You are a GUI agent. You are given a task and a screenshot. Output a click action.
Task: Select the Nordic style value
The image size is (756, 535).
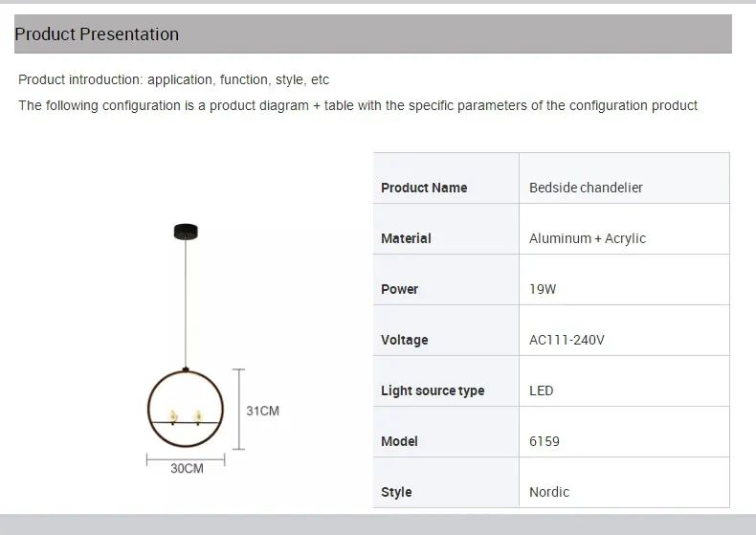pyautogui.click(x=549, y=492)
